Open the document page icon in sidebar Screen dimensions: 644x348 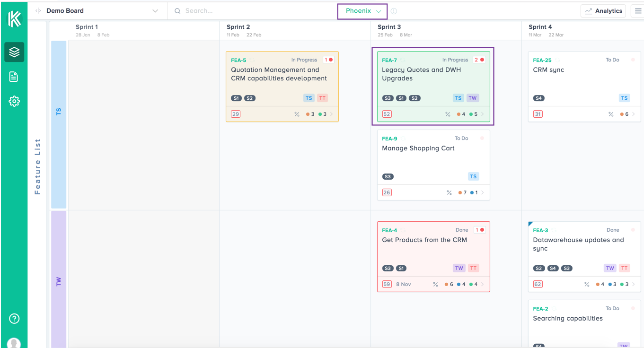pos(14,77)
